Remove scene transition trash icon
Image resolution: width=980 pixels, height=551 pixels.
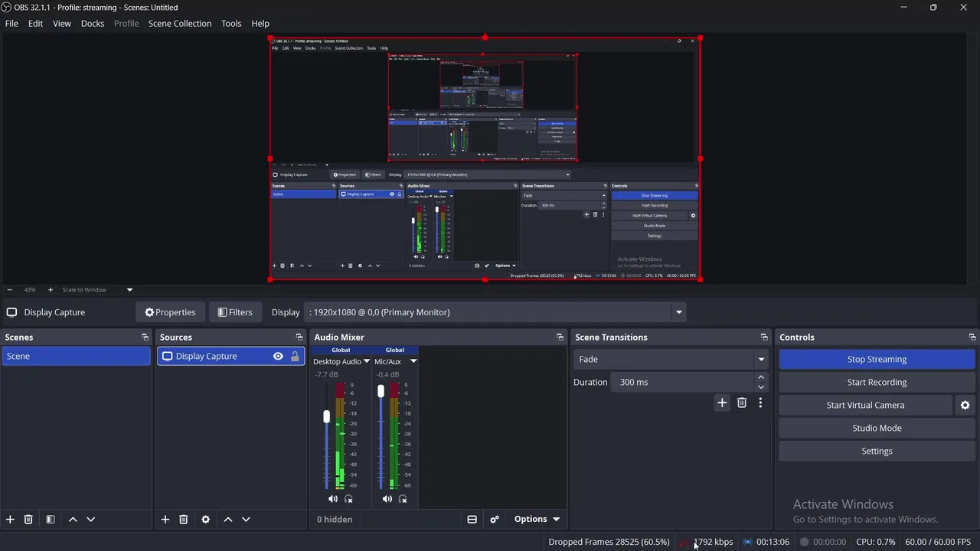[x=742, y=403]
